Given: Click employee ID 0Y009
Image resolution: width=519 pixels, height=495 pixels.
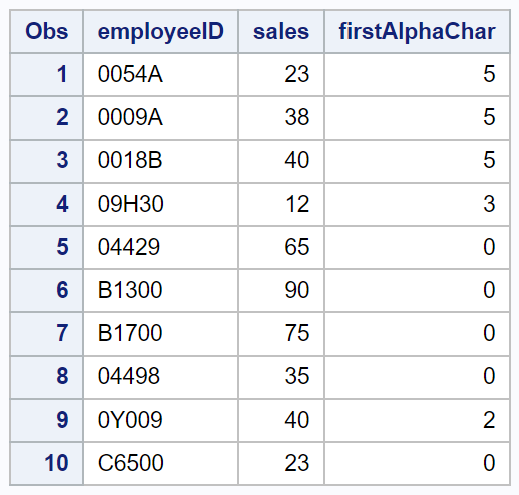Looking at the screenshot, I should [161, 420].
